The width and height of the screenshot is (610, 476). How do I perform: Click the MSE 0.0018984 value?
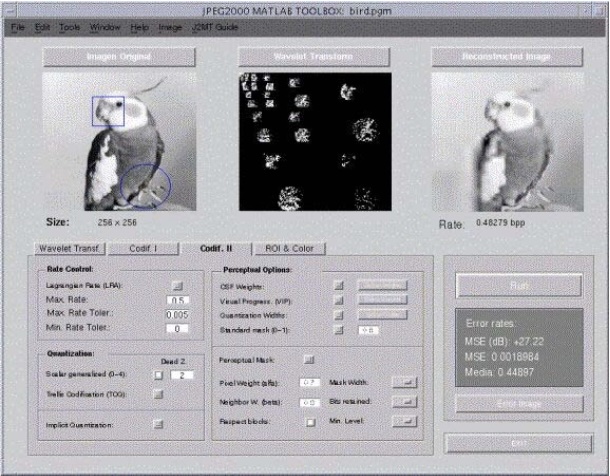501,357
